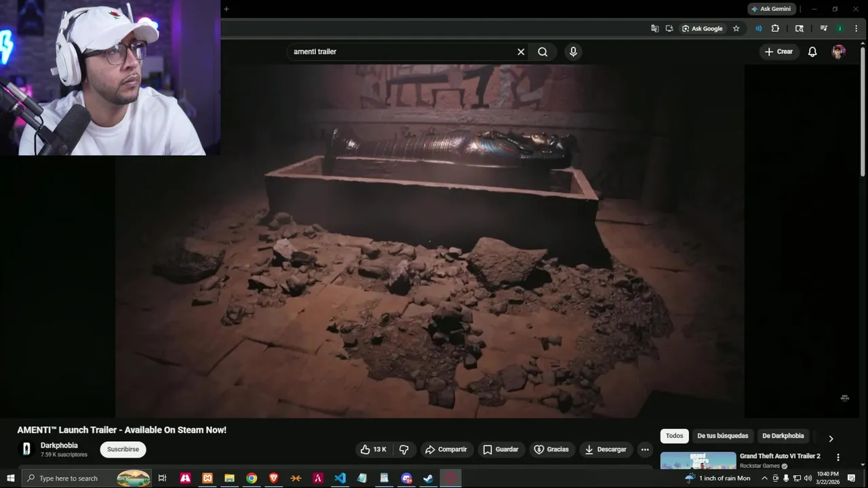Open options menu for GTA VI Trailer 2
Image resolution: width=868 pixels, height=488 pixels.
tap(838, 457)
